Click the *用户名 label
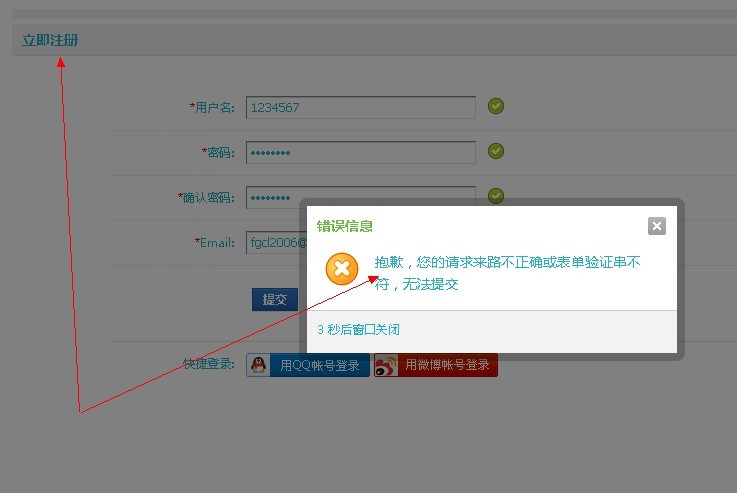The image size is (737, 493). (x=212, y=108)
